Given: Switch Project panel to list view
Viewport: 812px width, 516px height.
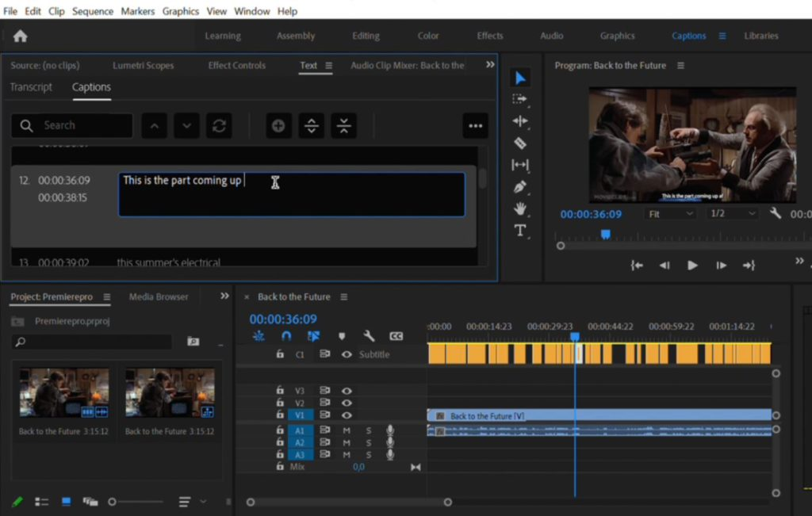Looking at the screenshot, I should [x=41, y=502].
